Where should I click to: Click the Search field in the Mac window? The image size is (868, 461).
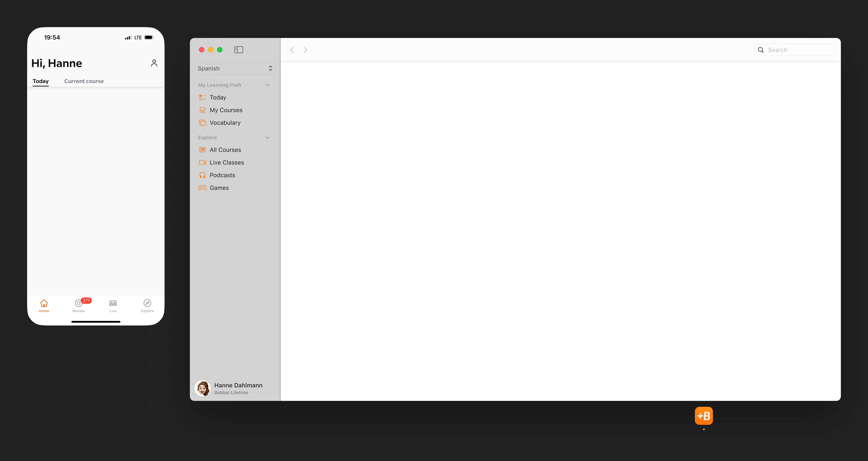coord(795,50)
